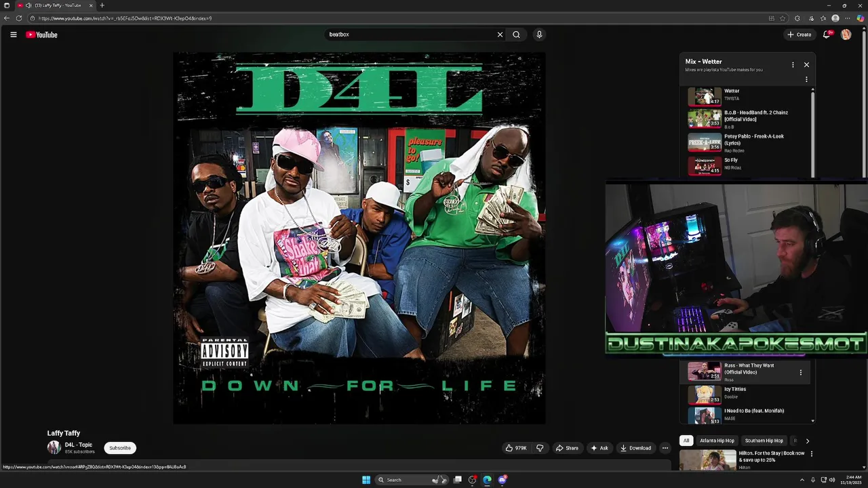Open Discord from the taskbar

pos(502,480)
